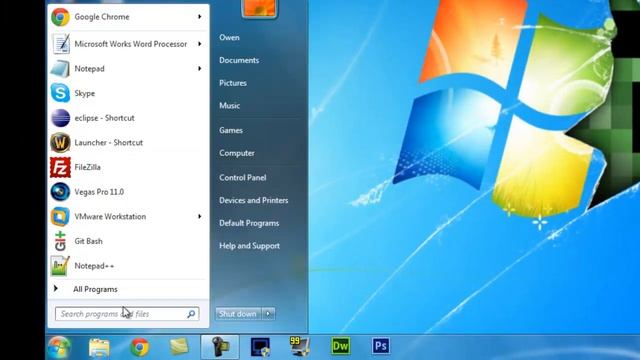640x360 pixels.
Task: Open Music from the Start menu
Action: [x=229, y=106]
